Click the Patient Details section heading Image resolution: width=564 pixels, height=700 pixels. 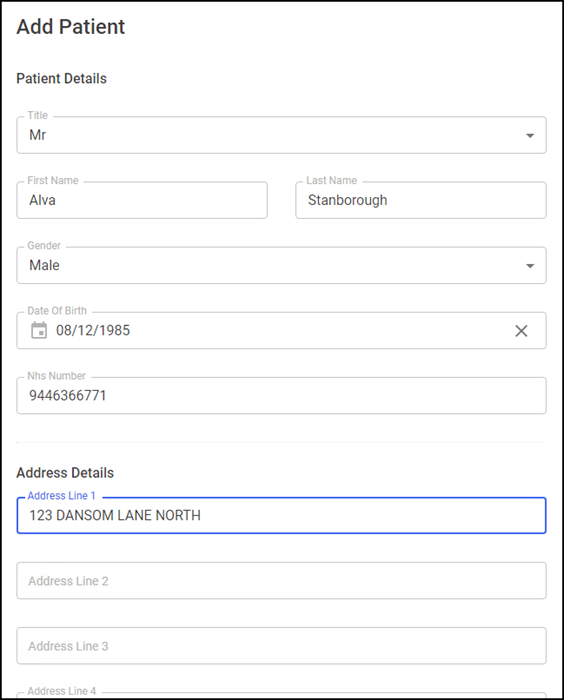tap(62, 79)
